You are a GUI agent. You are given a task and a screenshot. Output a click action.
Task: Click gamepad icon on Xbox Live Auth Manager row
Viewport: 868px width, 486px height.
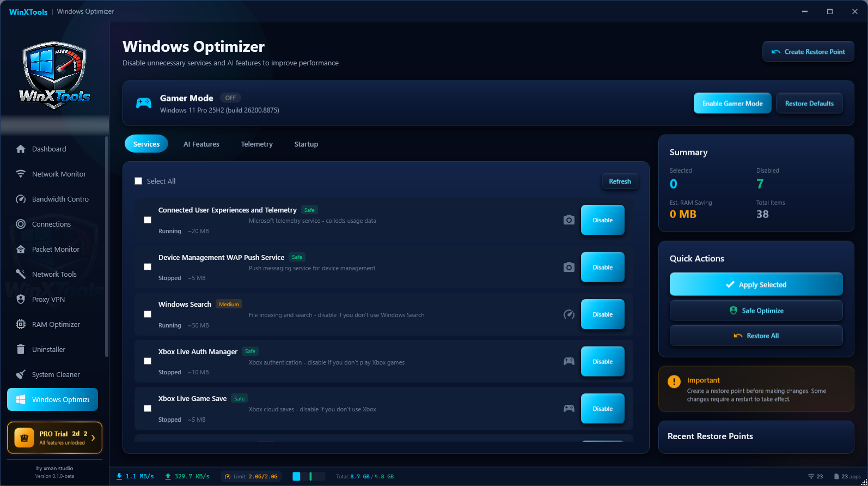(x=569, y=361)
